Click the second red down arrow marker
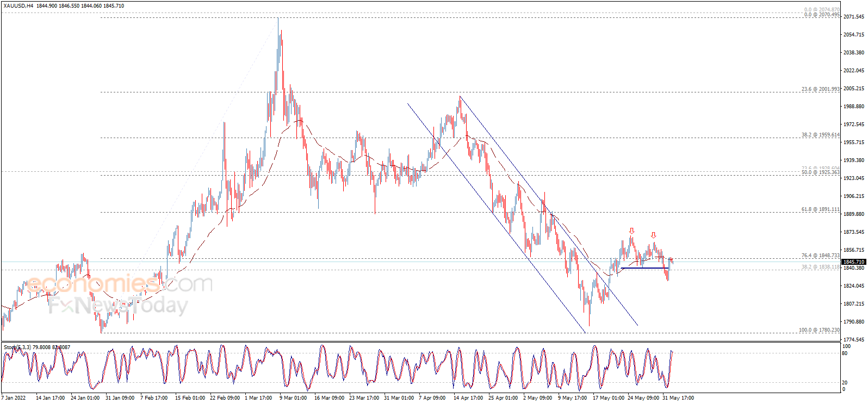The image size is (868, 404). 653,235
